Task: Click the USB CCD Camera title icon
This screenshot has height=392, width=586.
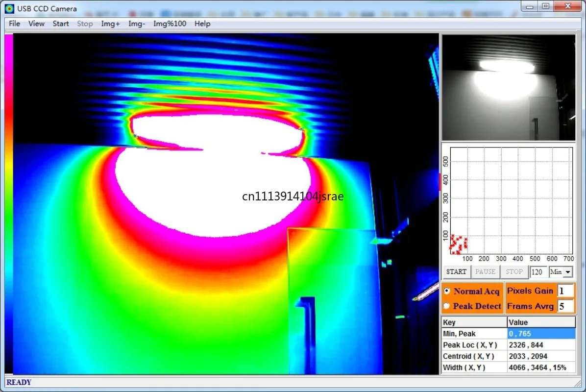Action: point(9,8)
